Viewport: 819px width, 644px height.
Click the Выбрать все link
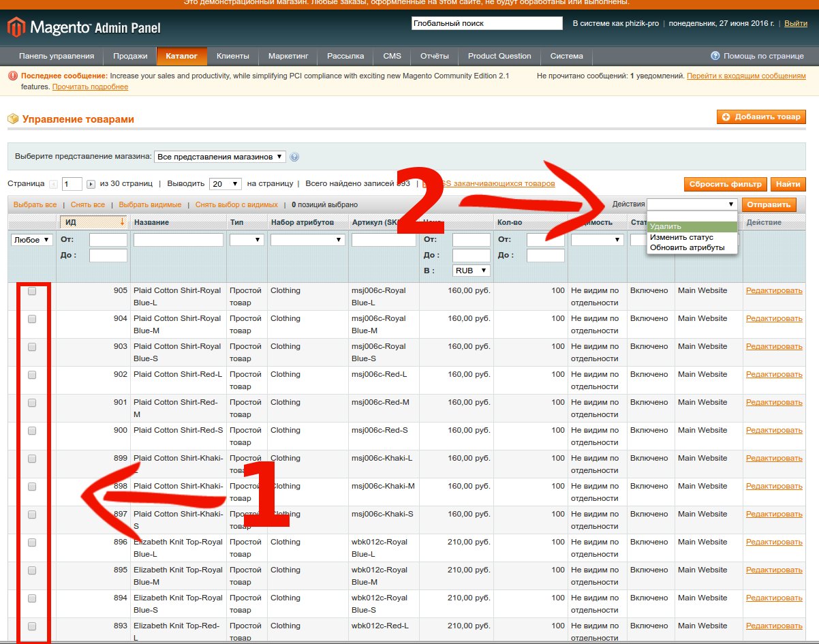coord(35,205)
